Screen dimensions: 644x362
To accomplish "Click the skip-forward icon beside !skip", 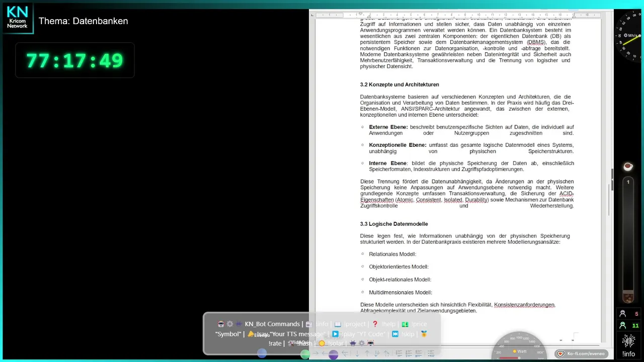I will (x=395, y=334).
